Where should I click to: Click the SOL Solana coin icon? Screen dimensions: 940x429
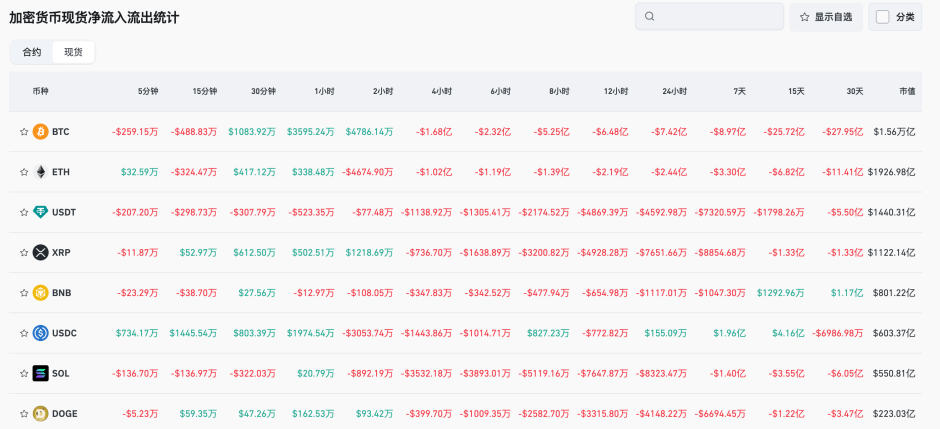tap(40, 373)
